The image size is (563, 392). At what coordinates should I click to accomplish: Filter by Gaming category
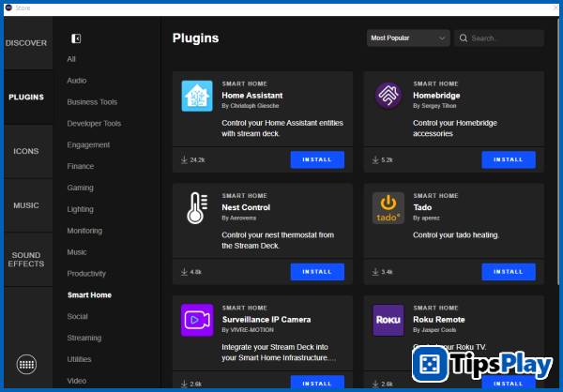tap(80, 188)
